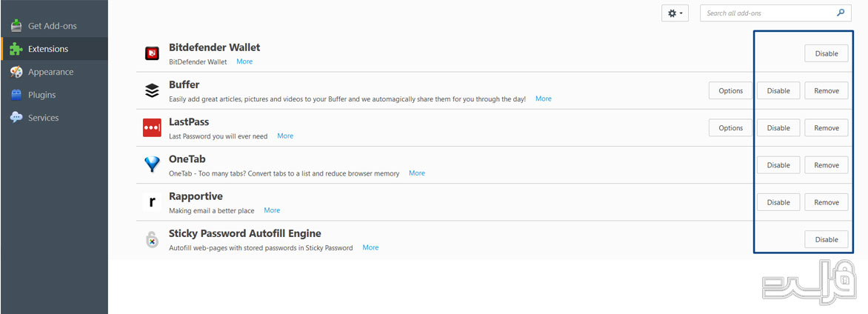The image size is (868, 314).
Task: Click the Bitdefender Wallet extension icon
Action: pyautogui.click(x=152, y=53)
